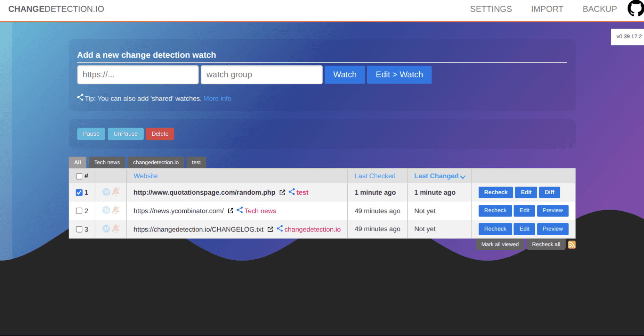Click the UnPause bulk action button
This screenshot has height=336, width=644.
(125, 134)
